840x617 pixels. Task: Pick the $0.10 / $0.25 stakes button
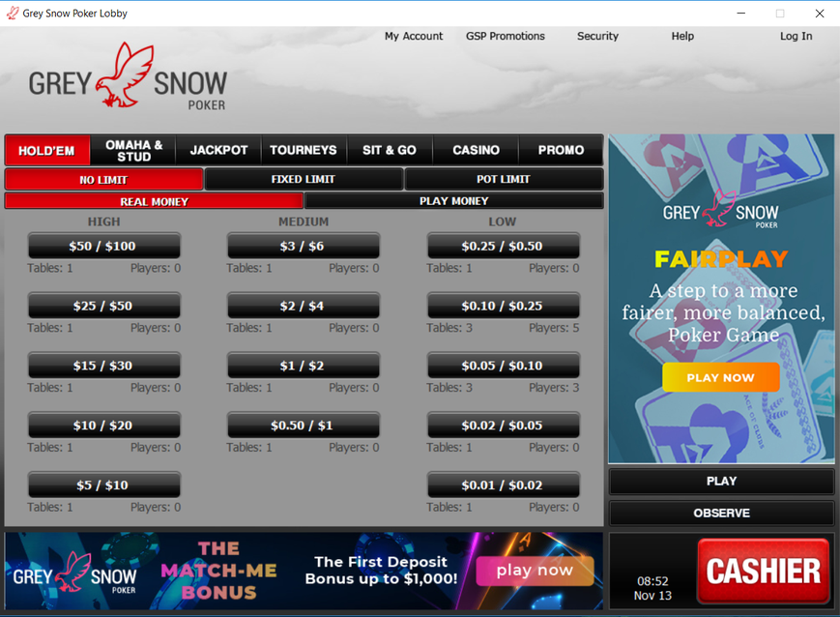(503, 306)
